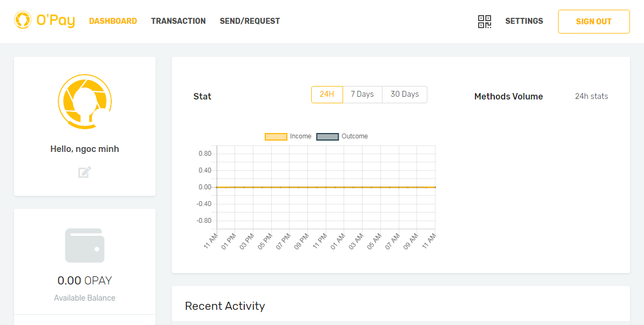Click the O'Pay logo icon
Viewport: 644px width, 325px height.
pyautogui.click(x=23, y=21)
